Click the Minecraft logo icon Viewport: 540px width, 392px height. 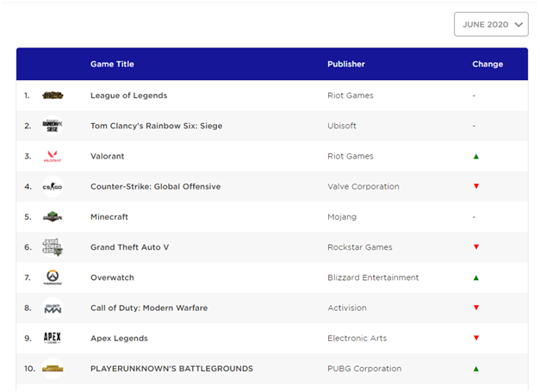coord(53,216)
